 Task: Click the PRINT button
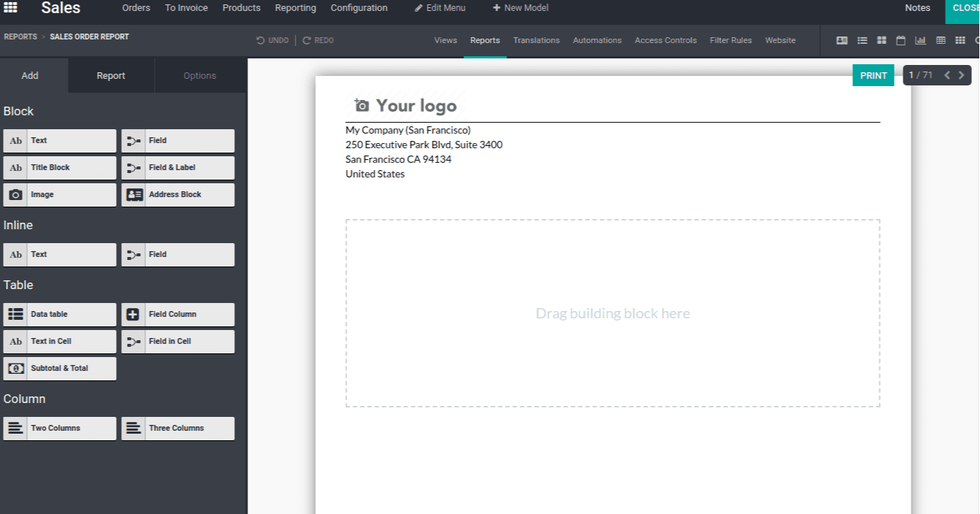click(x=873, y=75)
